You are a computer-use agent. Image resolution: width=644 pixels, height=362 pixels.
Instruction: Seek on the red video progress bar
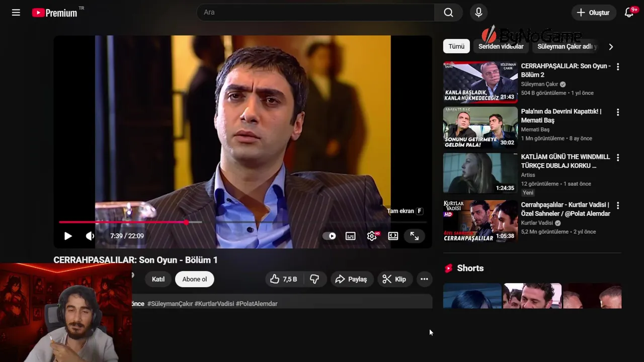[x=243, y=222]
